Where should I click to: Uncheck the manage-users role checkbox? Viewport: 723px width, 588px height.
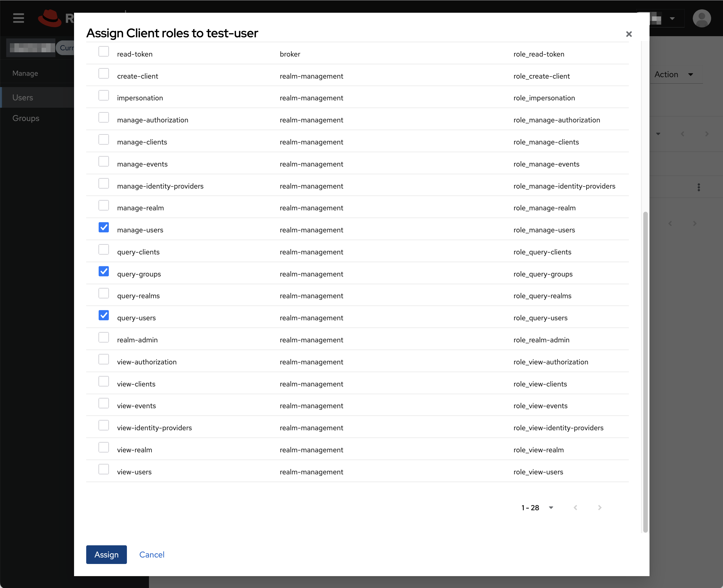tap(104, 227)
